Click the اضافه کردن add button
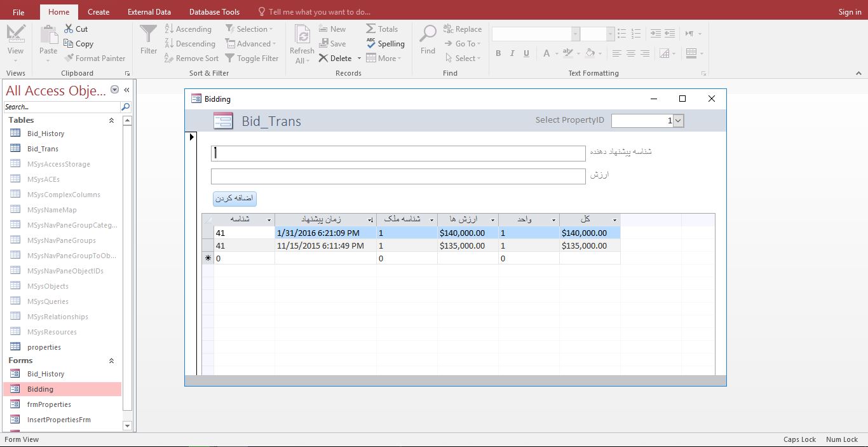Viewport: 868px width, 447px height. click(234, 198)
